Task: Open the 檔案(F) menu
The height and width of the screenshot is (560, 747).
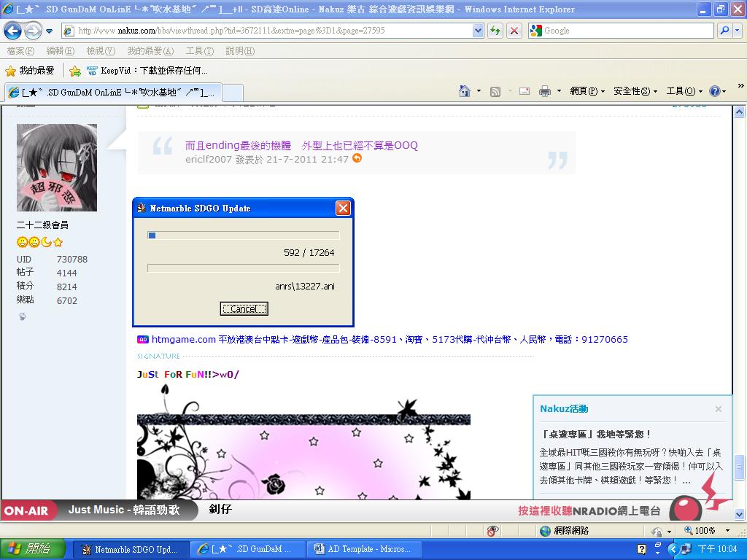Action: 20,50
